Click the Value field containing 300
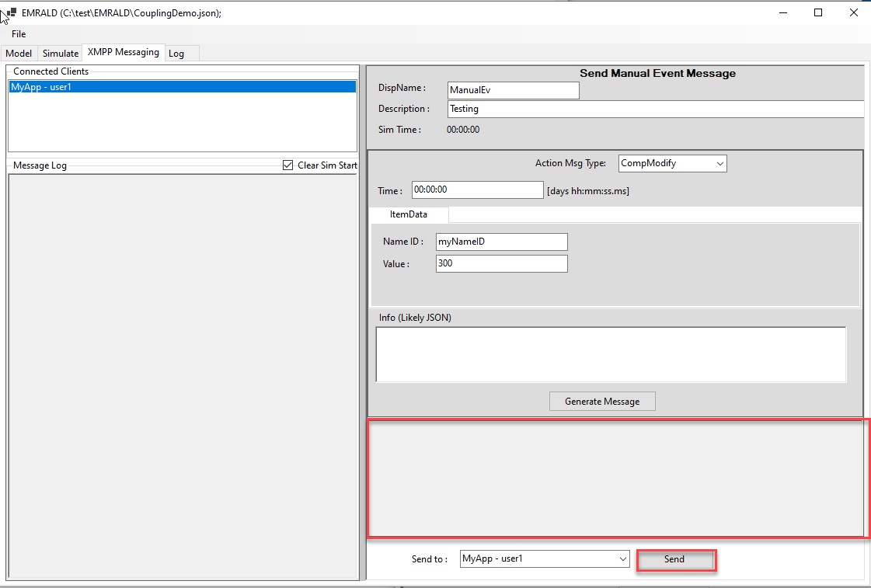Viewport: 871px width, 588px height. click(502, 264)
